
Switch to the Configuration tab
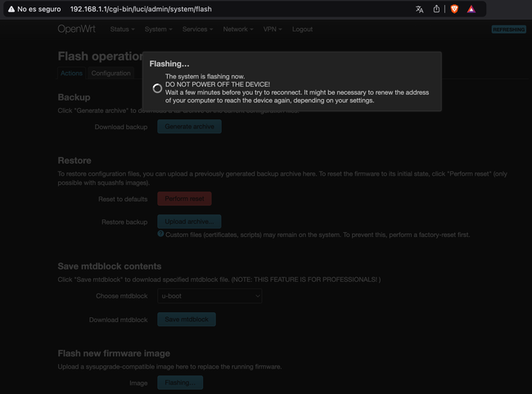(x=111, y=74)
